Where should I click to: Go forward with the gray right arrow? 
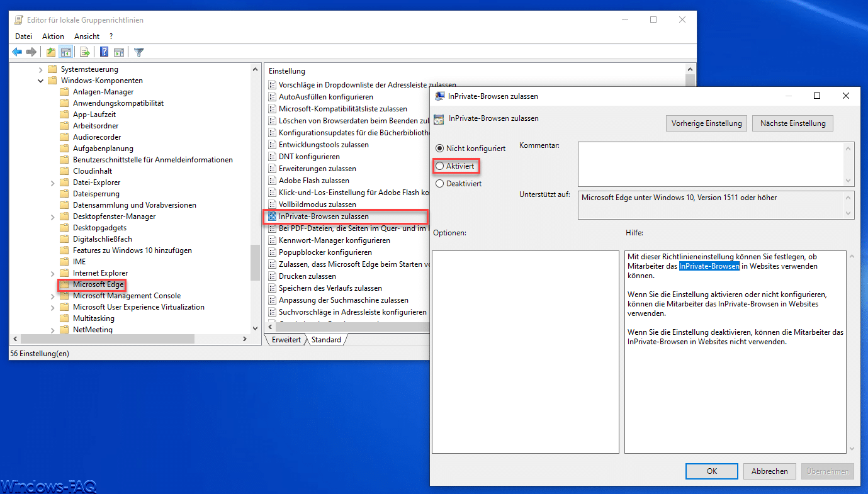(x=31, y=52)
